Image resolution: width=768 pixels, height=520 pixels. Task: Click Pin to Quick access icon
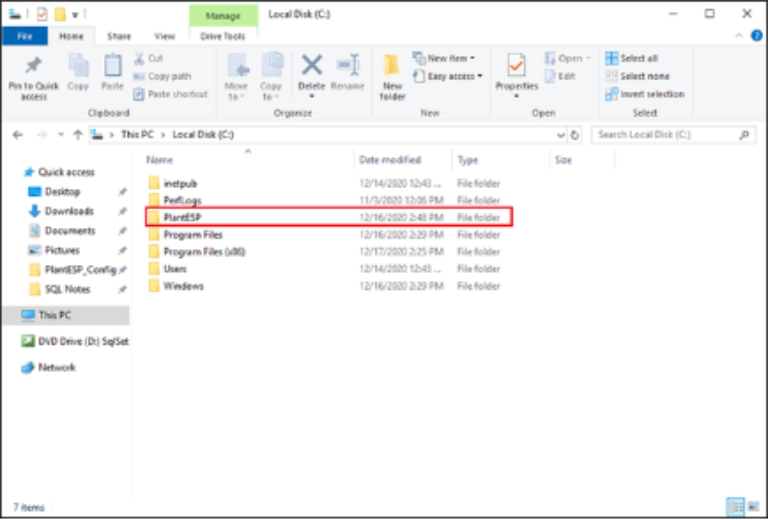[33, 65]
